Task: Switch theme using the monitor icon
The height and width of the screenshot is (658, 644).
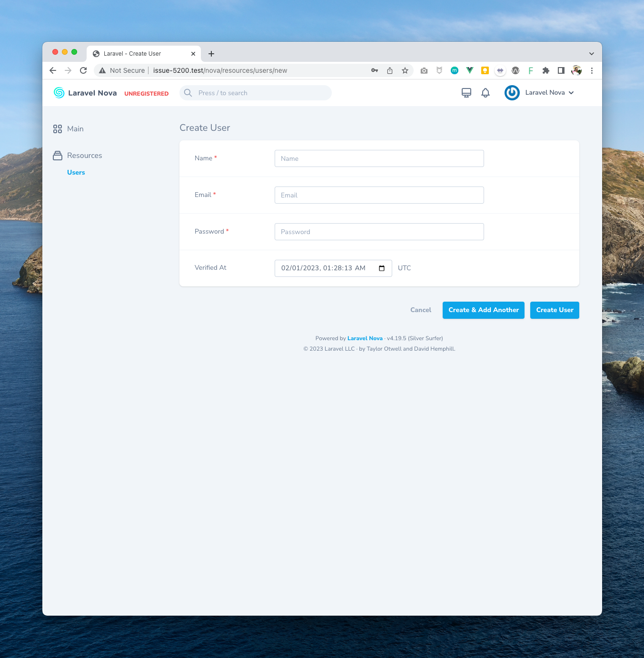Action: click(466, 92)
